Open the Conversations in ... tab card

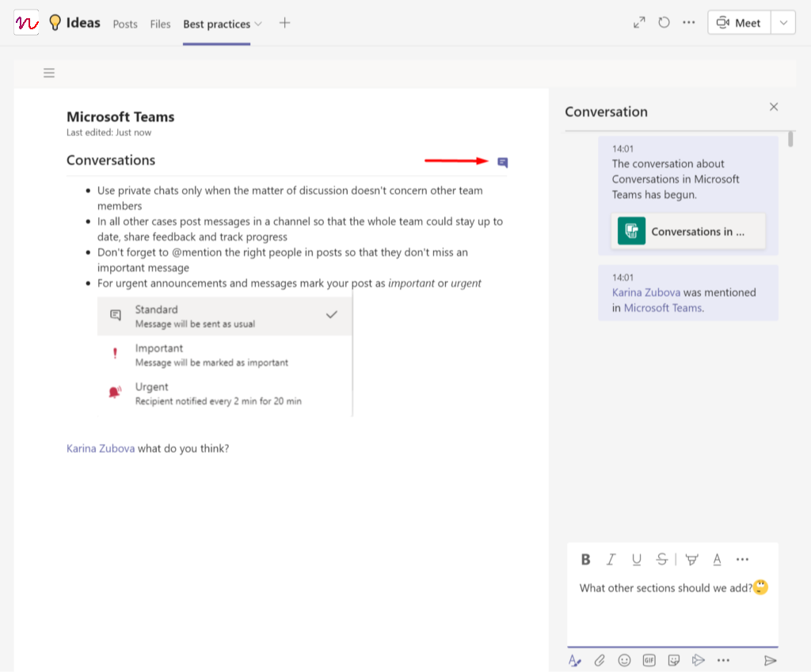pyautogui.click(x=688, y=231)
